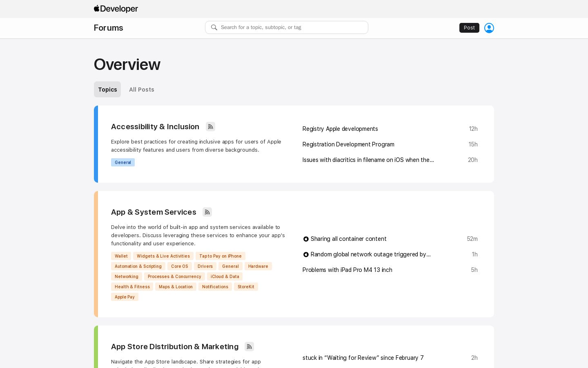Viewport: 588px width, 368px height.
Task: Open Accessibility & Inclusion topic
Action: point(155,127)
